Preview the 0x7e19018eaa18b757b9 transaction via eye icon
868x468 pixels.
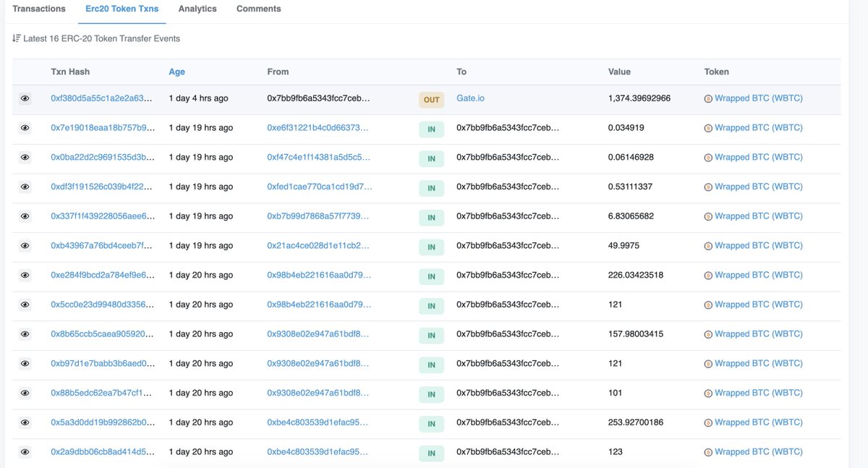pyautogui.click(x=25, y=127)
